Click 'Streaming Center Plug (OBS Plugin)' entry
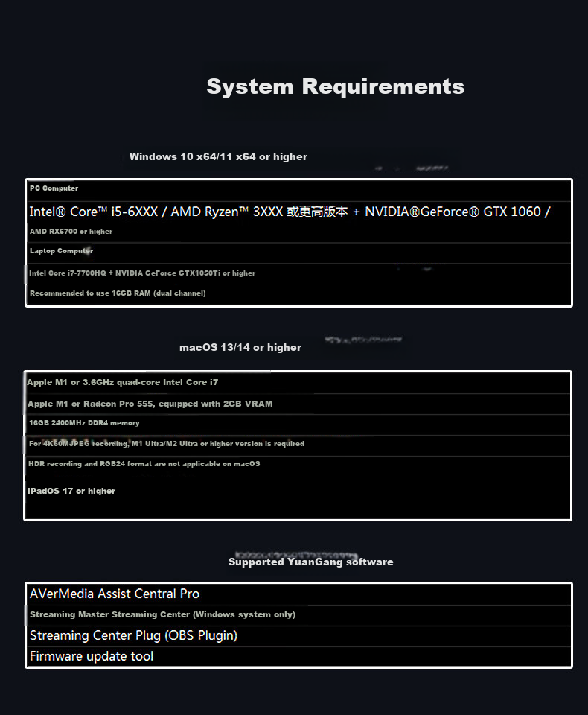This screenshot has width=588, height=715. coord(133,635)
